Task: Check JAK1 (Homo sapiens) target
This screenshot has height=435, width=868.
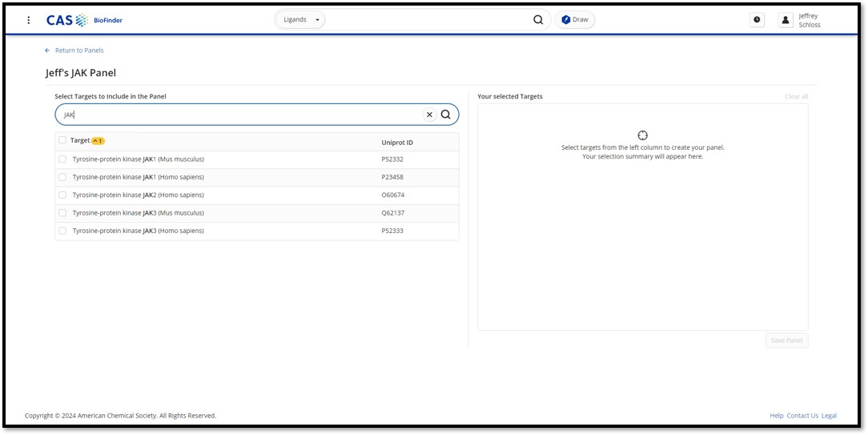Action: tap(62, 177)
